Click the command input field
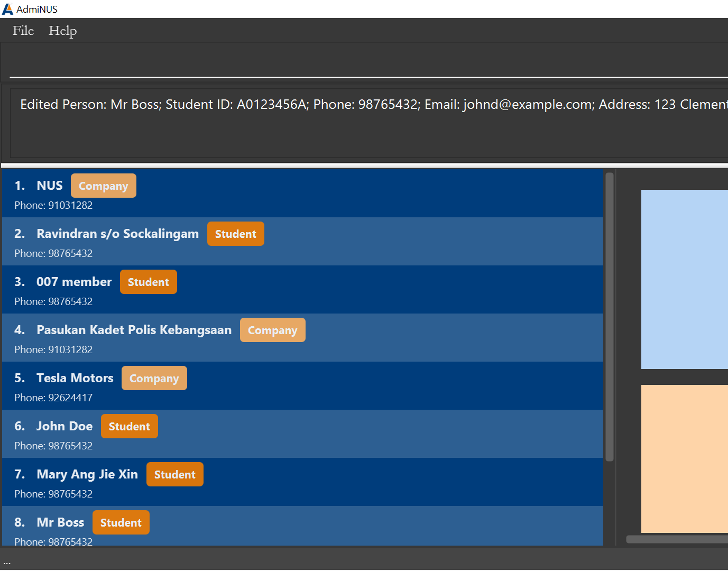 tap(368, 63)
